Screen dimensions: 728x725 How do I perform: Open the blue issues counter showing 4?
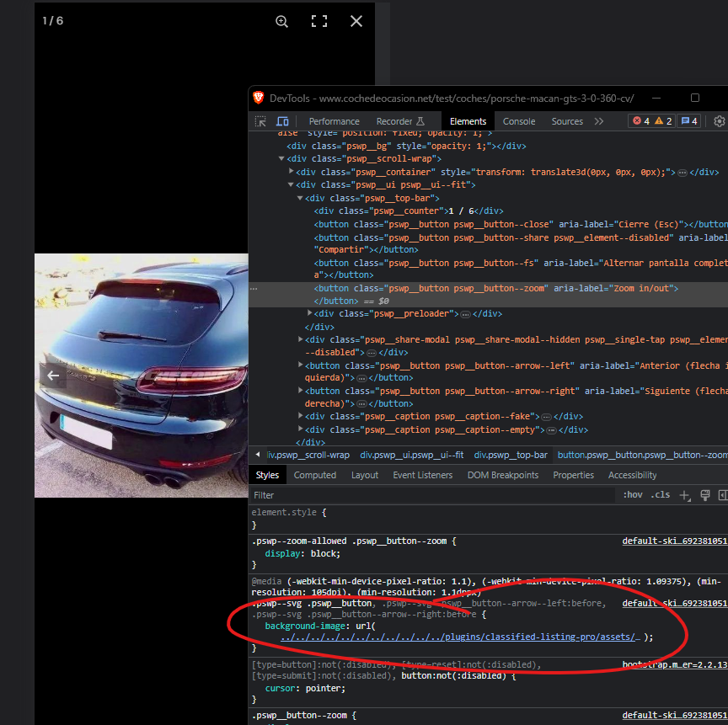(x=689, y=121)
